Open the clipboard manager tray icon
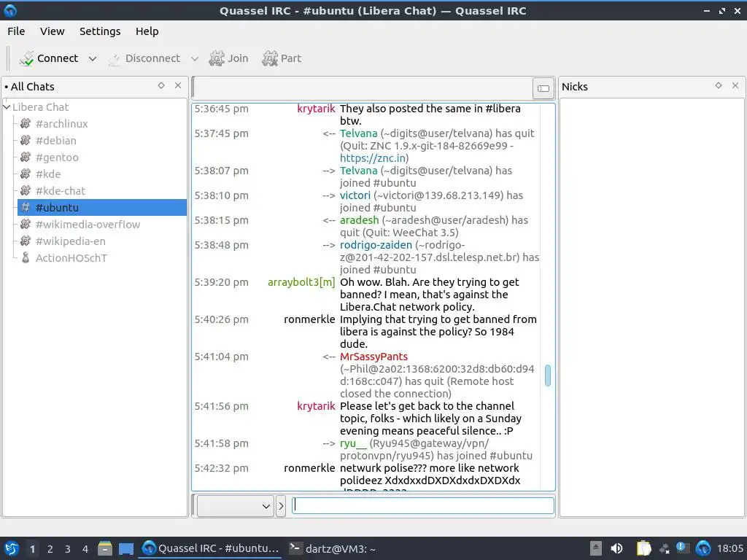The height and width of the screenshot is (560, 747). click(644, 548)
